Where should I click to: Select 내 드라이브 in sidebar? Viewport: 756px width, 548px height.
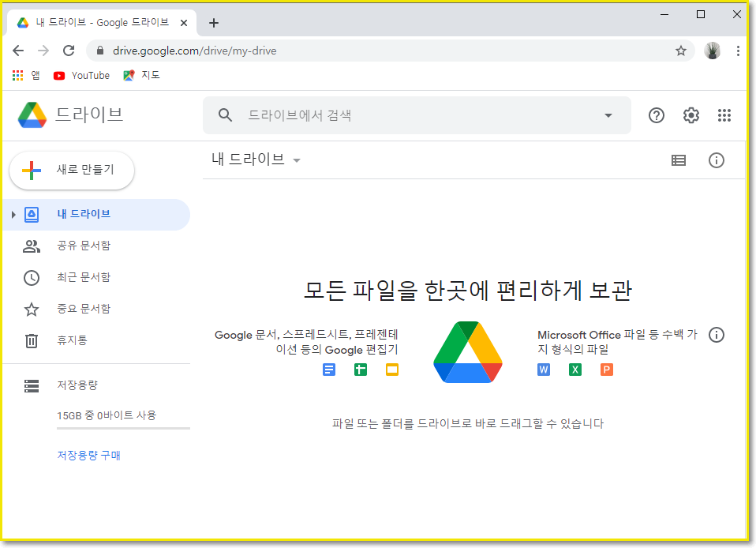point(96,215)
